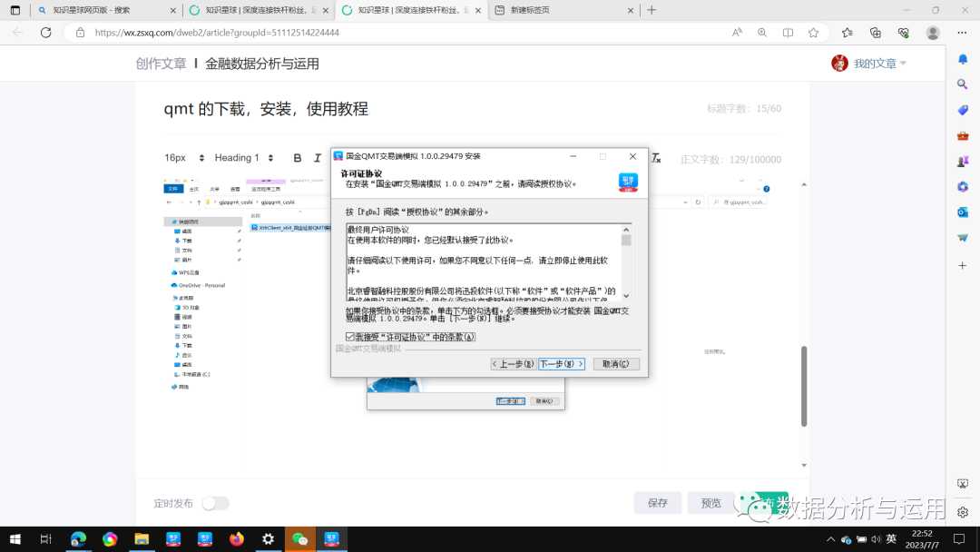
Task: Preview the article
Action: [710, 503]
